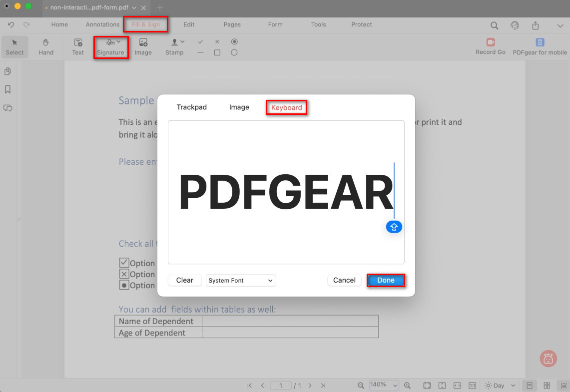Switch to the Home tab
This screenshot has width=570, height=392.
(59, 24)
